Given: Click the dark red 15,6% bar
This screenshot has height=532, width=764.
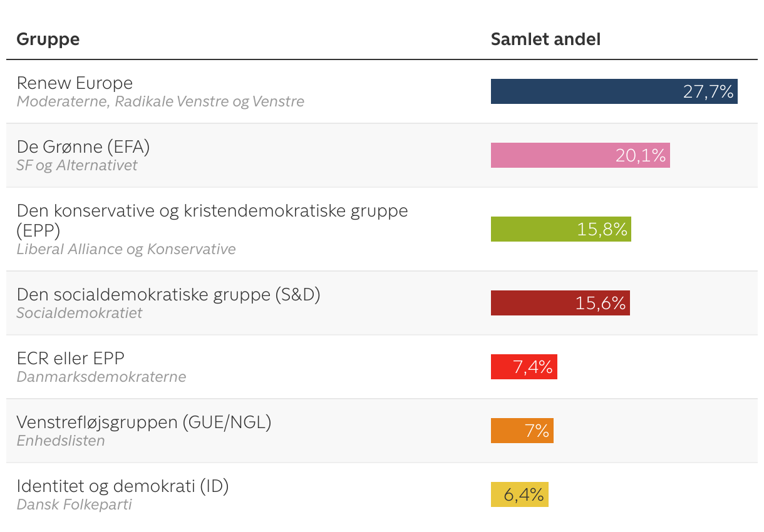Looking at the screenshot, I should (x=560, y=303).
